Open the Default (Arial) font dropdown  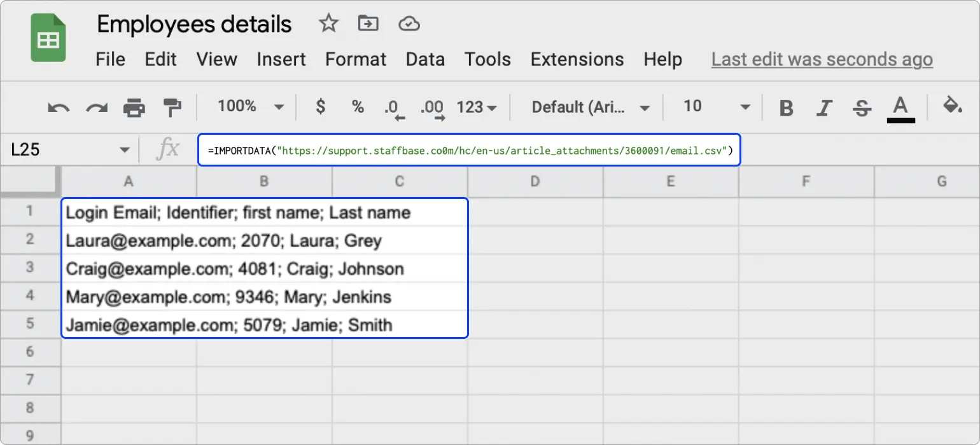coord(591,107)
